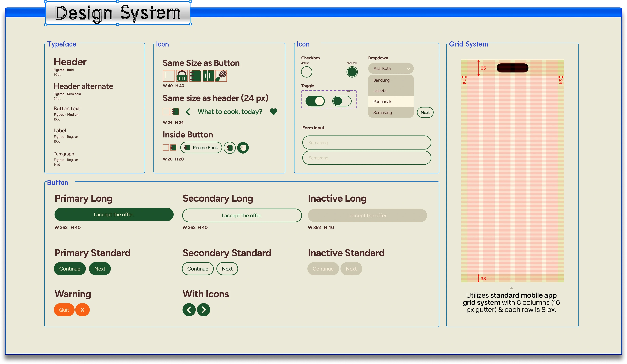Uncheck the checked green checkbox circle
The width and height of the screenshot is (627, 364).
coord(352,72)
